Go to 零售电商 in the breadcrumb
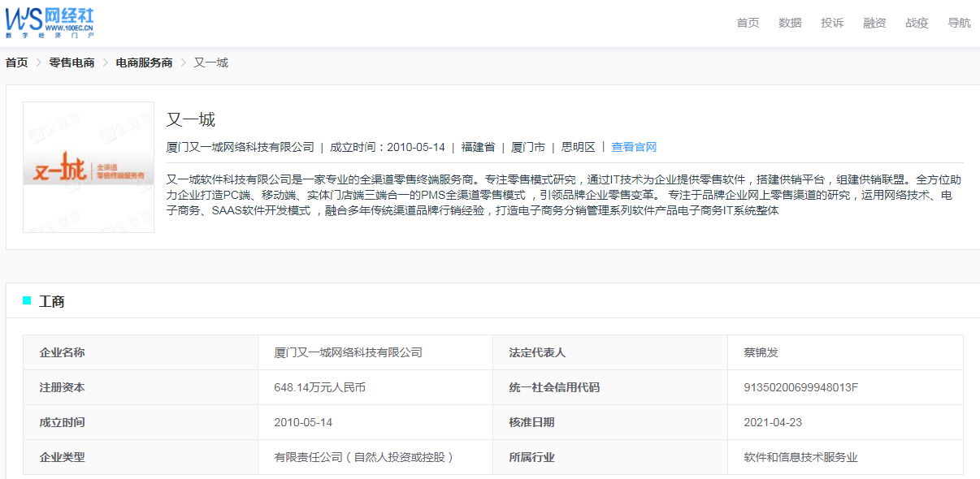This screenshot has height=479, width=980. pyautogui.click(x=72, y=63)
